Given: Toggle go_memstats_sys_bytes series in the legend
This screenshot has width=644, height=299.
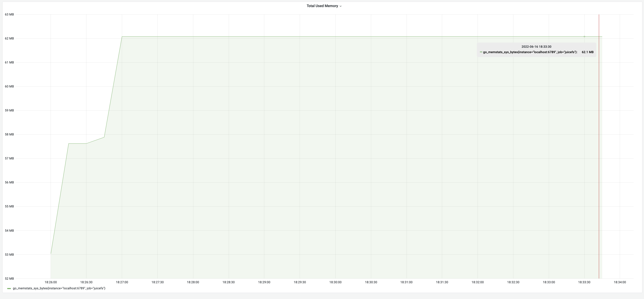Looking at the screenshot, I should [x=59, y=288].
